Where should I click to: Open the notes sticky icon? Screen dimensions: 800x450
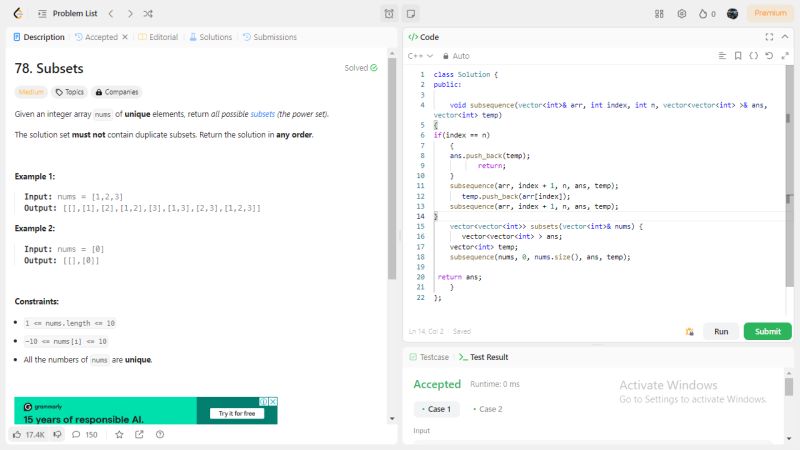(x=411, y=14)
